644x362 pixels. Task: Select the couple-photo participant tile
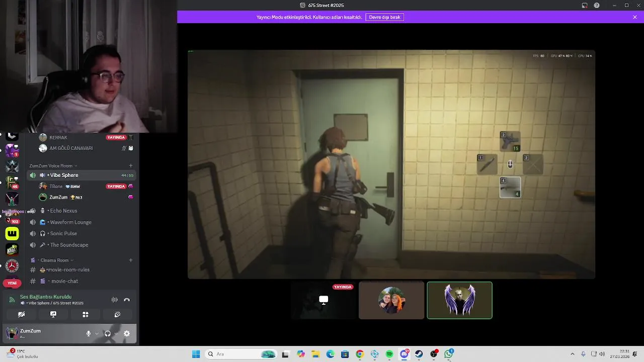(x=391, y=300)
